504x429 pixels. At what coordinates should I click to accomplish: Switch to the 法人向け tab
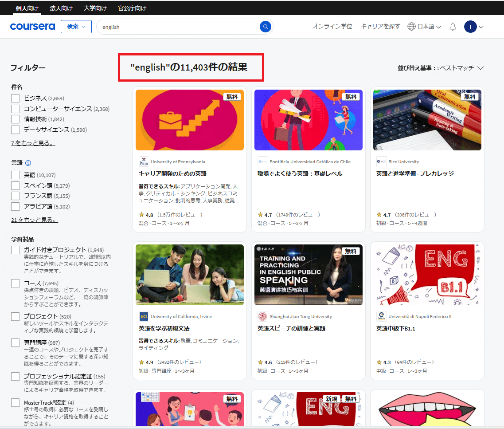click(x=61, y=8)
